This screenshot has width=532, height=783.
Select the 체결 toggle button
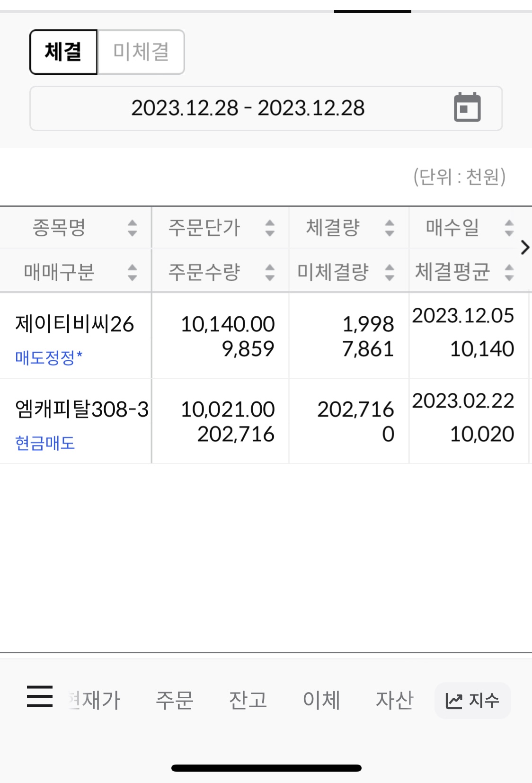coord(63,52)
